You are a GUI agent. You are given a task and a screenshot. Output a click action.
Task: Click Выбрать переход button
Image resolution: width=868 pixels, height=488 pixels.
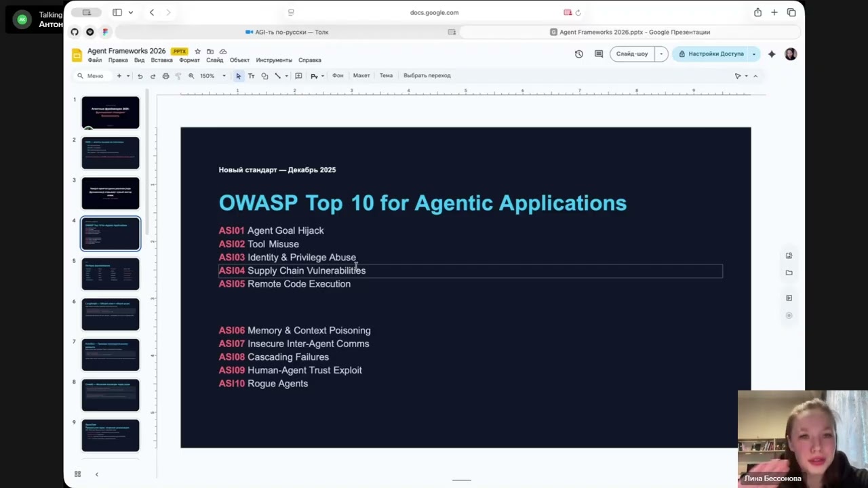click(x=427, y=76)
